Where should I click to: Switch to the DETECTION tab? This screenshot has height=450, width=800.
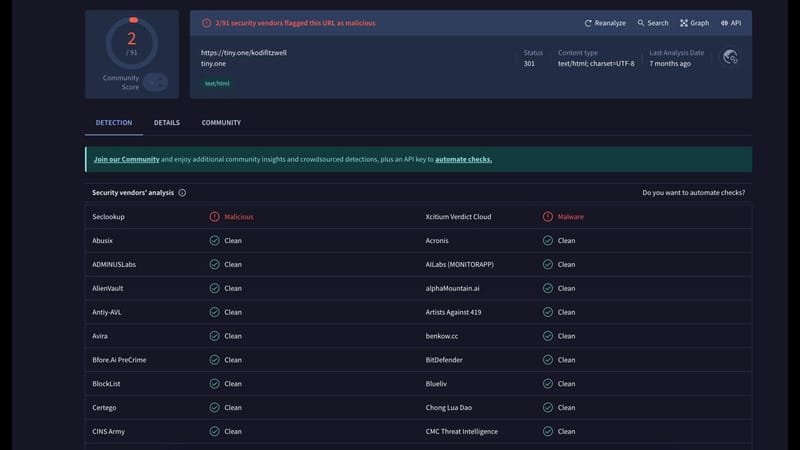click(x=114, y=122)
